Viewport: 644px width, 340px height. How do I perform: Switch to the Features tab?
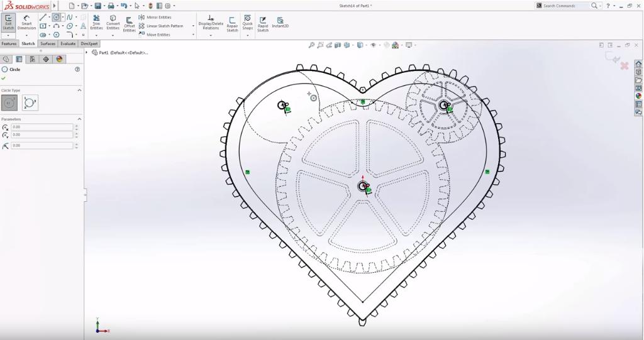[x=9, y=43]
